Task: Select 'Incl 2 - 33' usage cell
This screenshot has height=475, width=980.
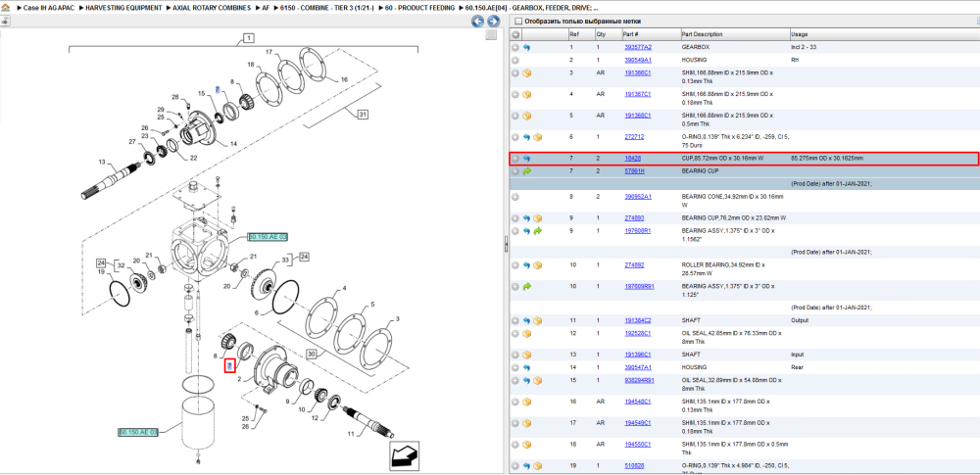Action: coord(805,47)
